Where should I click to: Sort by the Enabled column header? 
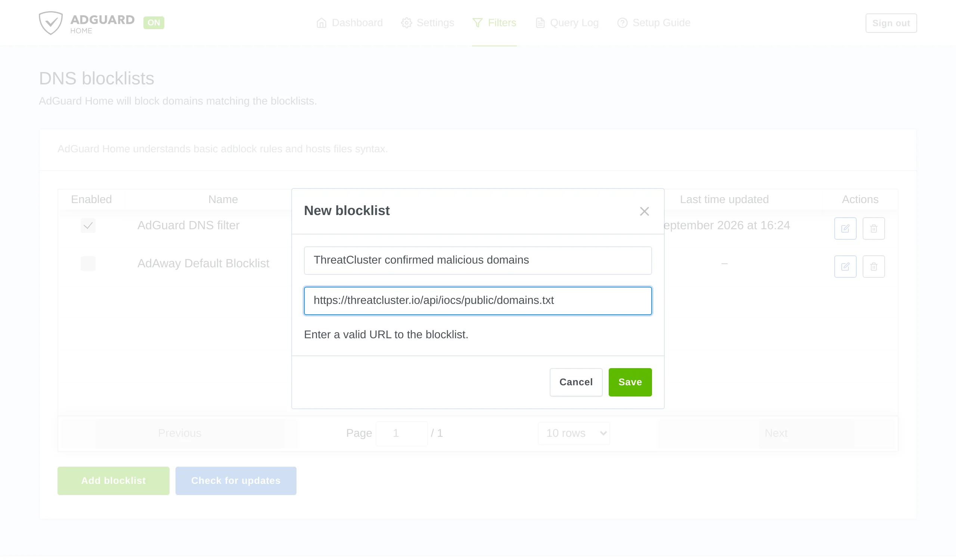[91, 199]
